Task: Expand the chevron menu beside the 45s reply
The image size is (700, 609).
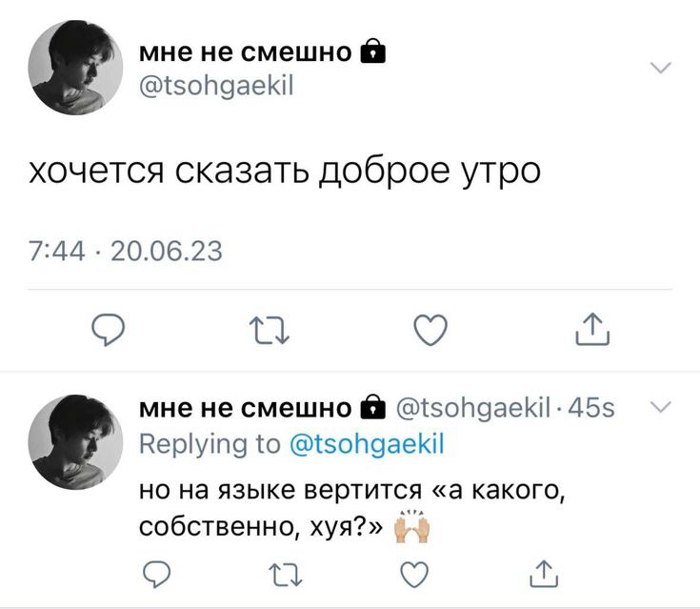Action: pyautogui.click(x=660, y=407)
